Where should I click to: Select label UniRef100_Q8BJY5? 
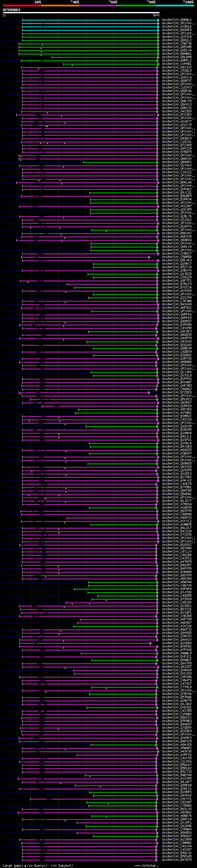(x=177, y=101)
